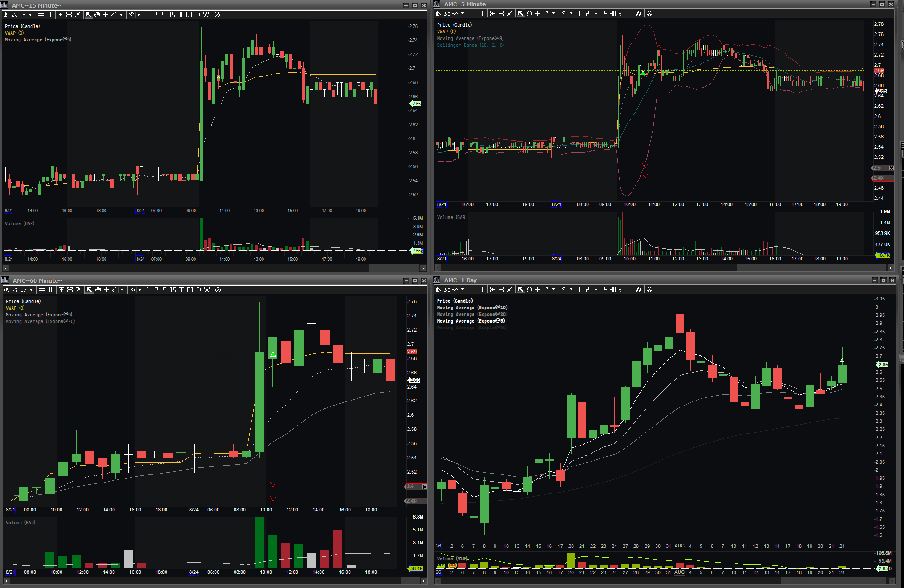This screenshot has width=904, height=588.
Task: Click 1-minute interval in AMC 5 Minute toolbar
Action: tap(579, 13)
